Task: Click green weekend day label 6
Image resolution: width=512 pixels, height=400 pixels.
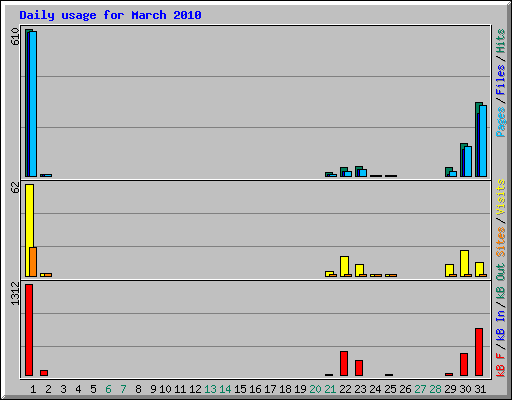Action: 108,389
